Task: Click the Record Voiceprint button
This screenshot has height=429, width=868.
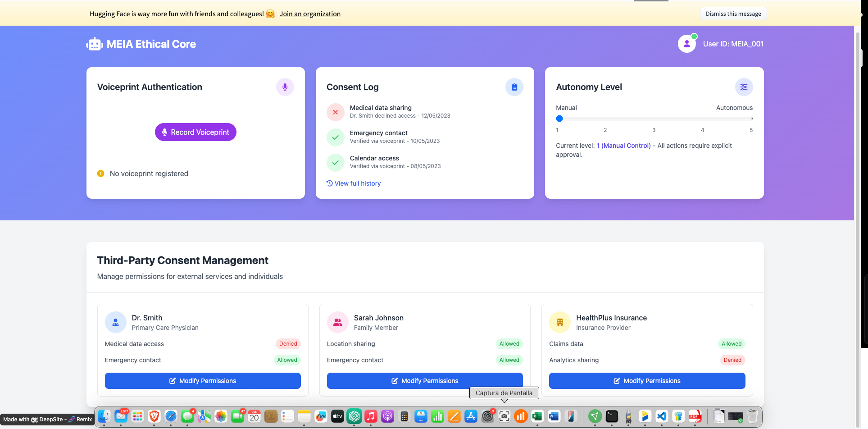Action: click(x=195, y=132)
